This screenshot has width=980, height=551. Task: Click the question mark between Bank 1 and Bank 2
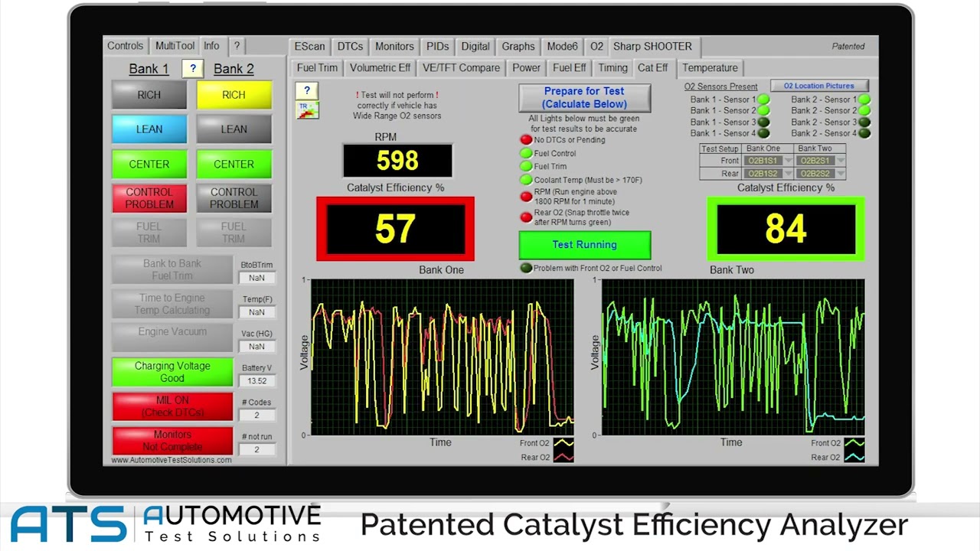[x=193, y=68]
